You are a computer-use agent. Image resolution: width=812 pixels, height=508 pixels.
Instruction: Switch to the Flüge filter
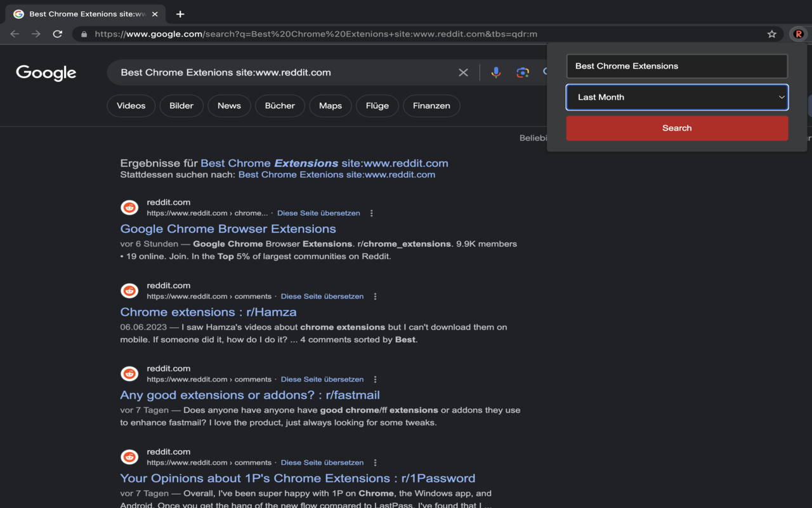377,106
